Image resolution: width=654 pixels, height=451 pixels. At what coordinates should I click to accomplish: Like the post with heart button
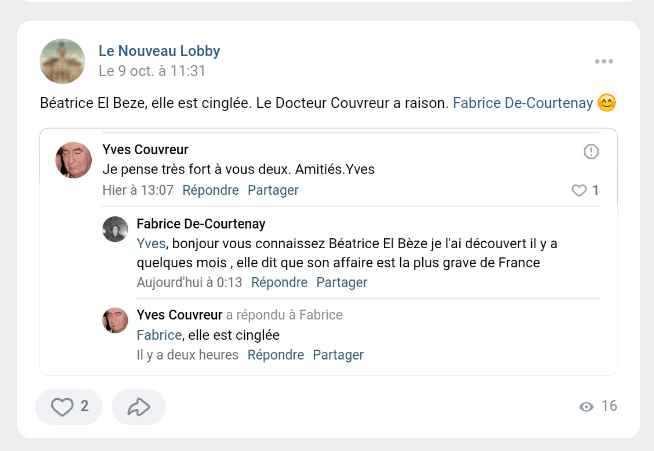click(68, 407)
